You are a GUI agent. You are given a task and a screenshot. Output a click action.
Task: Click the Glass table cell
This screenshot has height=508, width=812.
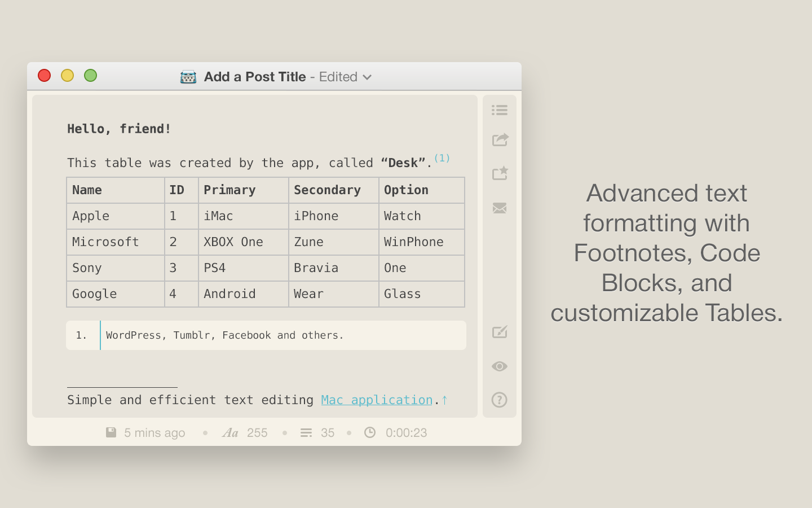pyautogui.click(x=422, y=294)
